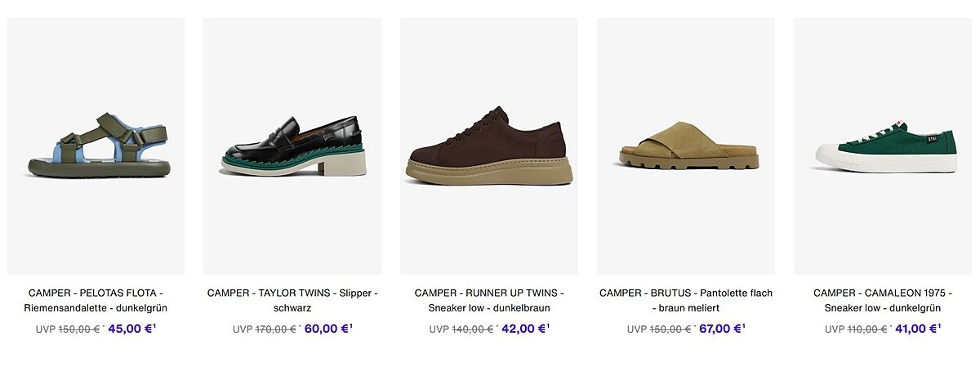This screenshot has height=376, width=980.
Task: Click the 60,00 € sale price
Action: [x=328, y=329]
